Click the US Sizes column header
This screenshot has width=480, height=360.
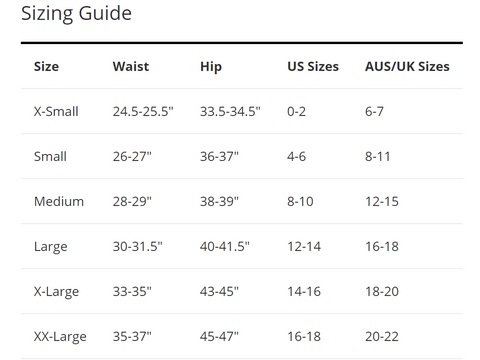[x=313, y=66]
